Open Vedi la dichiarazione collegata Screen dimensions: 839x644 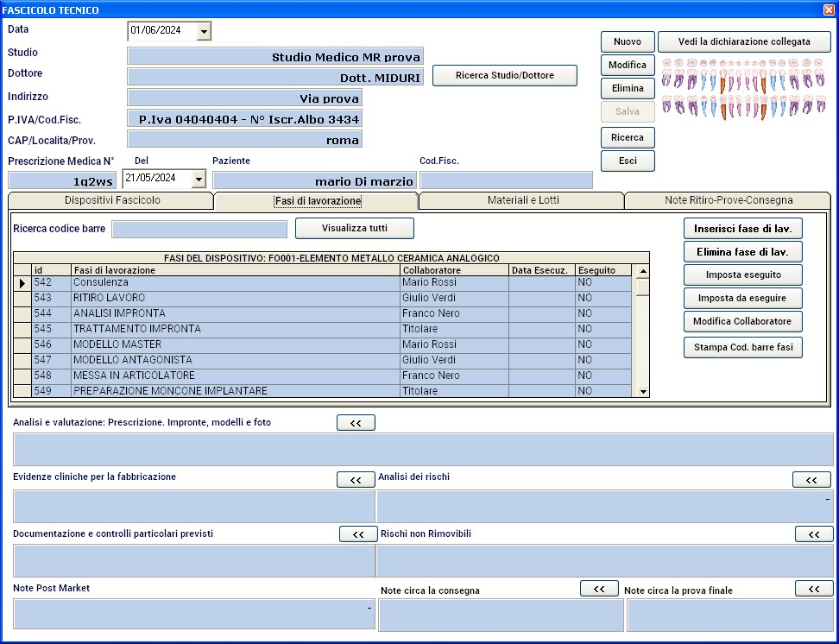(744, 41)
